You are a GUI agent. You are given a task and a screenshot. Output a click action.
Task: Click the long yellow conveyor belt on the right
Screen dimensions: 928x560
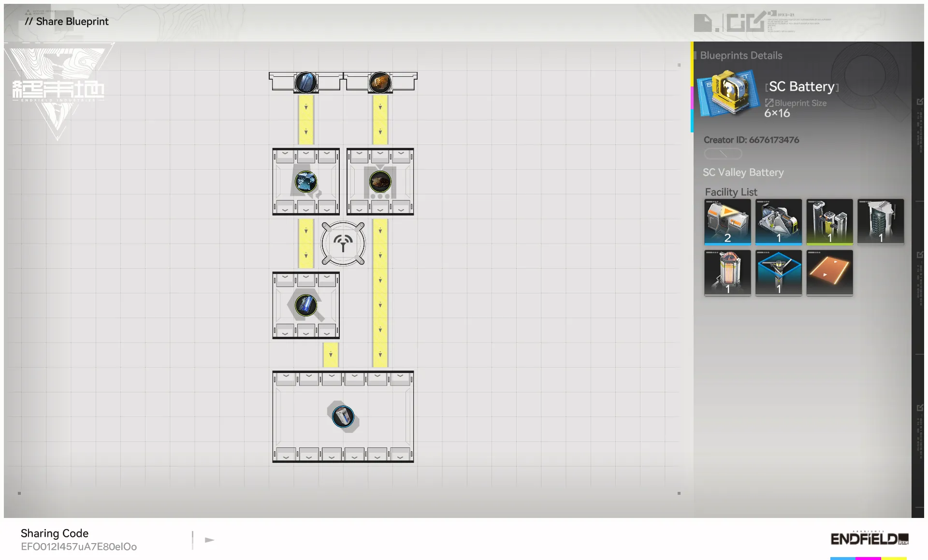point(380,292)
